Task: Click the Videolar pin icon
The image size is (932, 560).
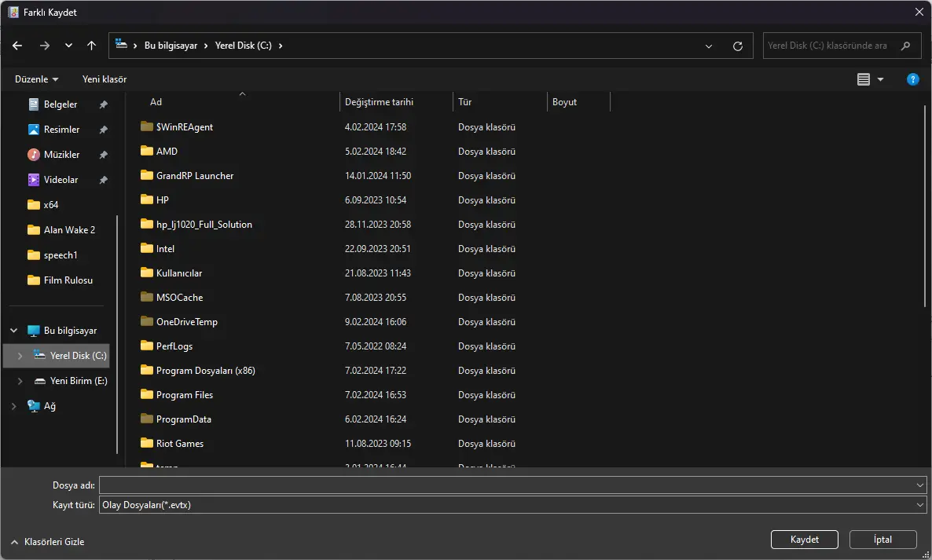Action: pyautogui.click(x=104, y=179)
